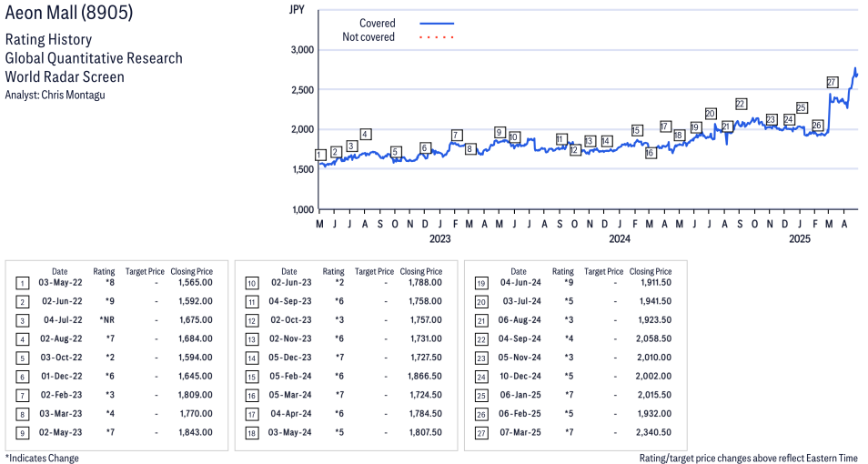868x464 pixels.
Task: Select chart marker 16 below the price line
Action: pos(651,152)
